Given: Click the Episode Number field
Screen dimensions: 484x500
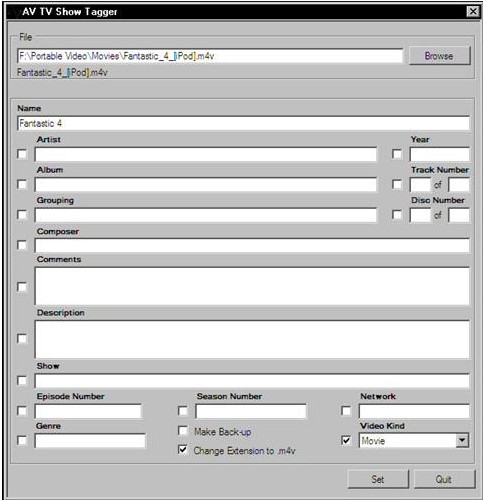Looking at the screenshot, I should (x=88, y=411).
